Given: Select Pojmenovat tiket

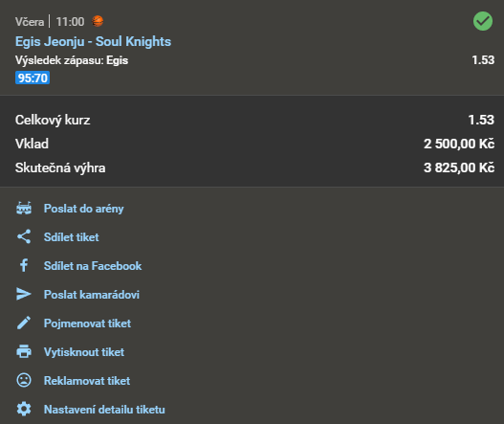Looking at the screenshot, I should [x=87, y=324].
